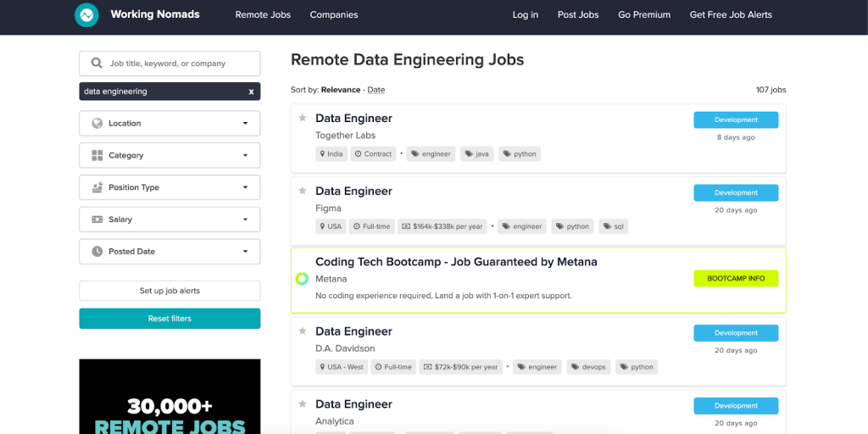The width and height of the screenshot is (868, 434).
Task: Click the Position Type icon
Action: pyautogui.click(x=97, y=187)
